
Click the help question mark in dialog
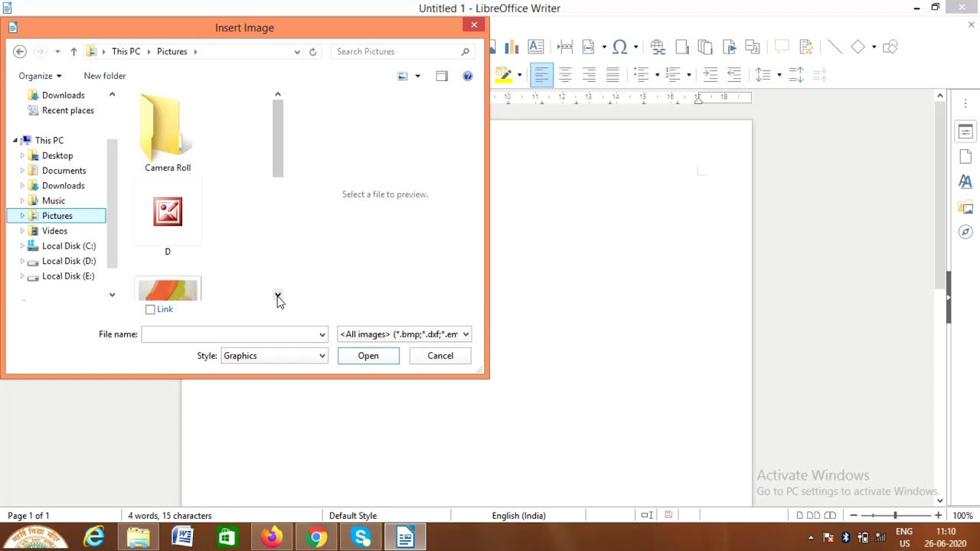(468, 76)
